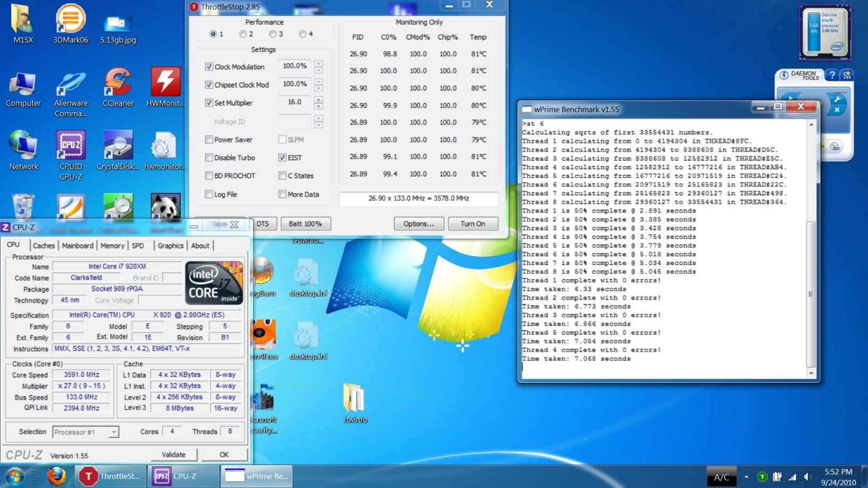
Task: Select performance profile 3 radio button
Action: pos(273,34)
